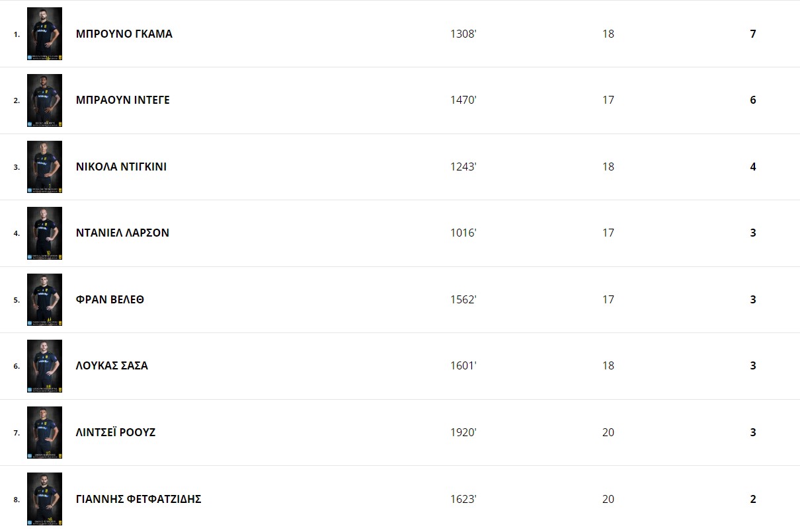Viewport: 800px width, 532px height.
Task: Select ΛΙΝΤΣΕΪ ΡΟΟΥΖ player name
Action: click(x=116, y=432)
